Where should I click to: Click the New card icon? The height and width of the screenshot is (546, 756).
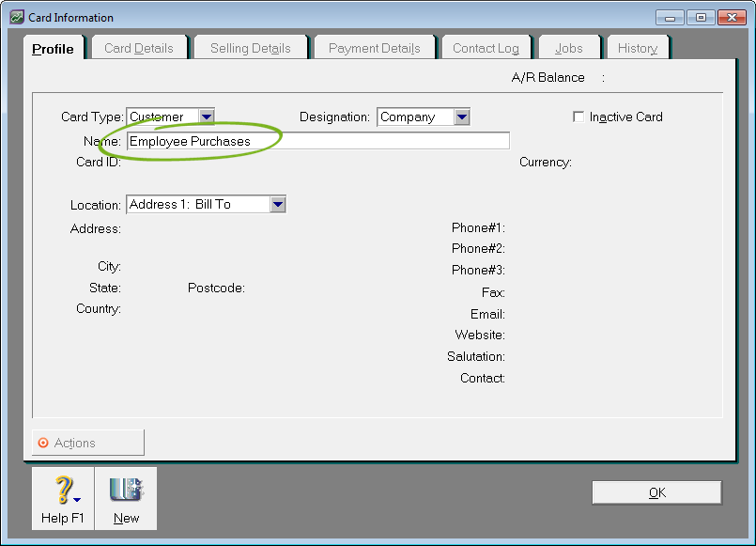point(125,491)
